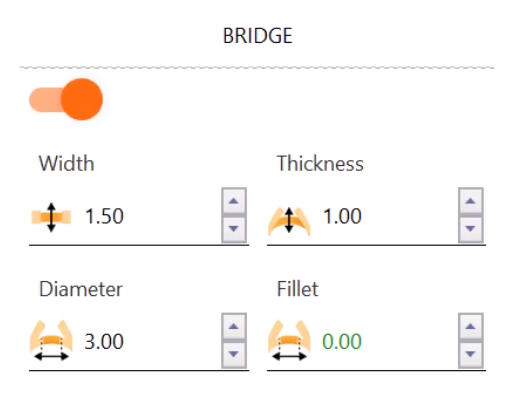516x402 pixels.
Task: Click the Width dimension icon
Action: tap(51, 217)
